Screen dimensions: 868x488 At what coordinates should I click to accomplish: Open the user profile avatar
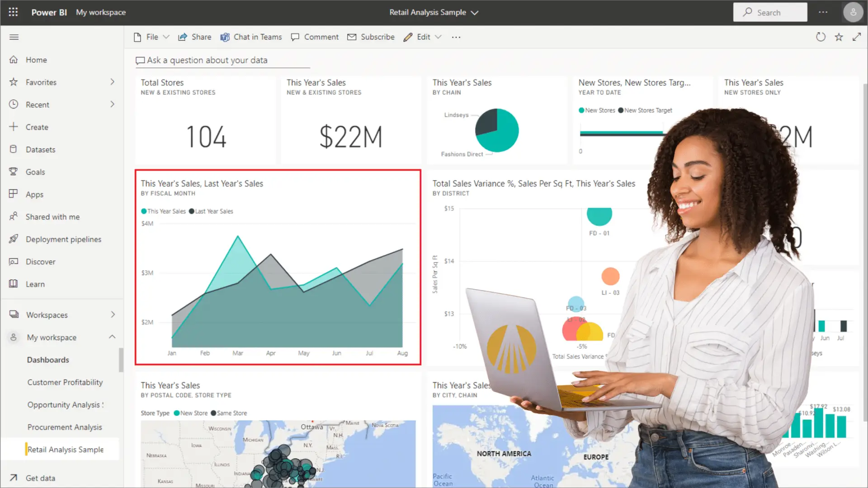pyautogui.click(x=853, y=12)
